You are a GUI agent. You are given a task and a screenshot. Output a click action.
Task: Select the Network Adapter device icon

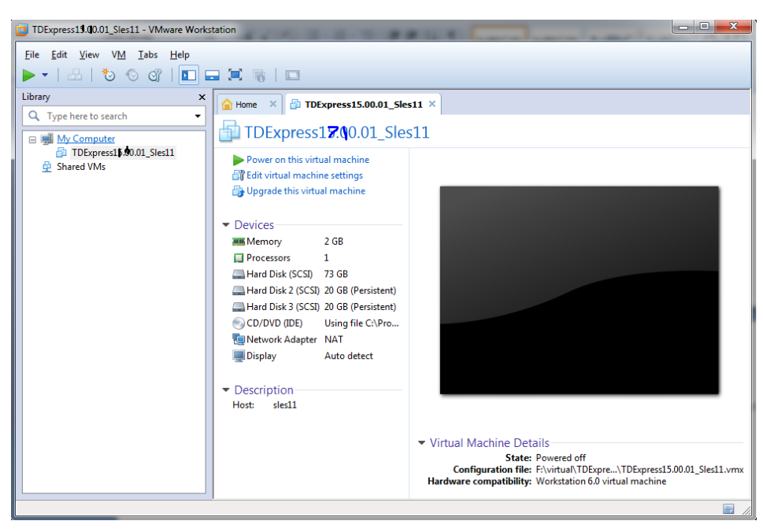(239, 340)
